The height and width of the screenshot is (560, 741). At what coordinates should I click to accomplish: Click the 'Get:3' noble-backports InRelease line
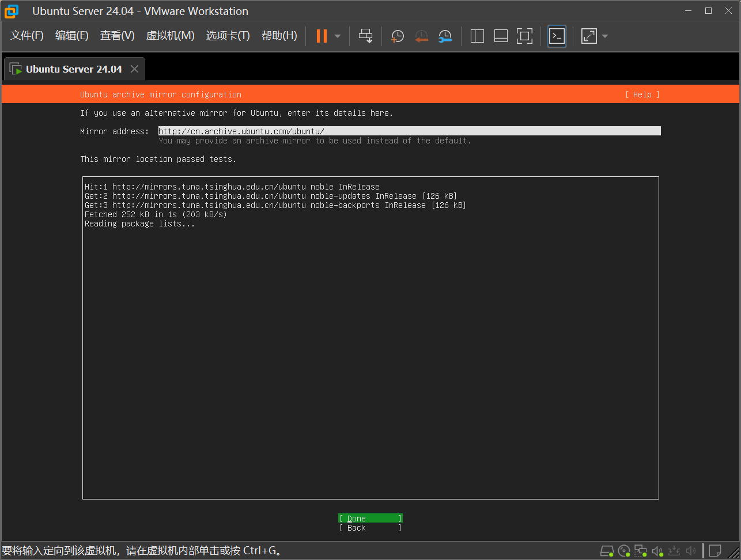point(275,205)
